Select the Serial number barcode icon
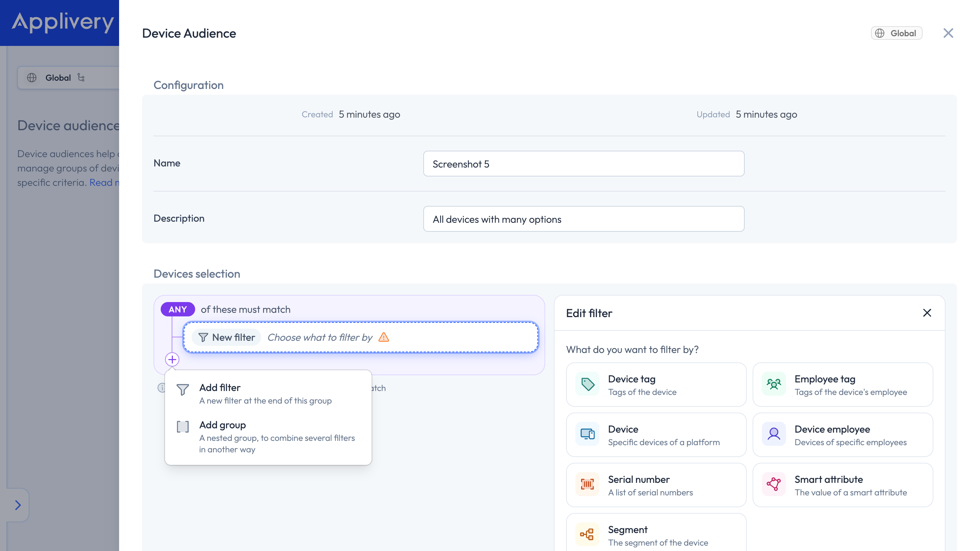The width and height of the screenshot is (980, 551). click(588, 484)
